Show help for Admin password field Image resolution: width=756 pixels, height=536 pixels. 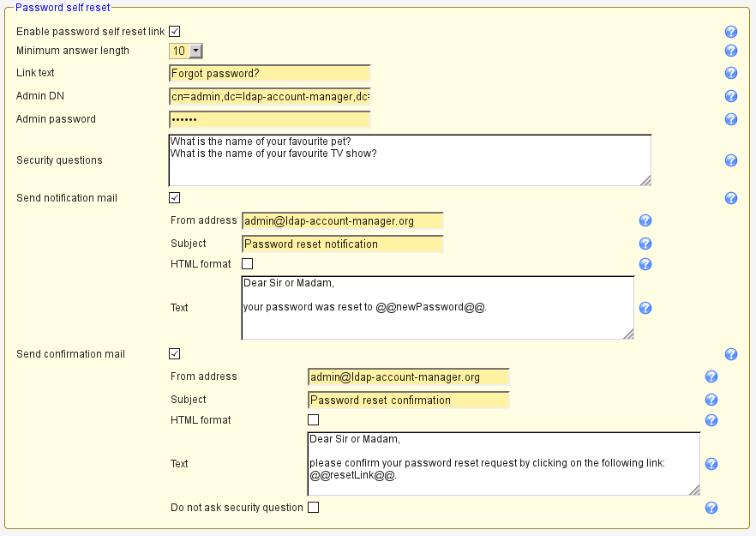click(x=731, y=119)
